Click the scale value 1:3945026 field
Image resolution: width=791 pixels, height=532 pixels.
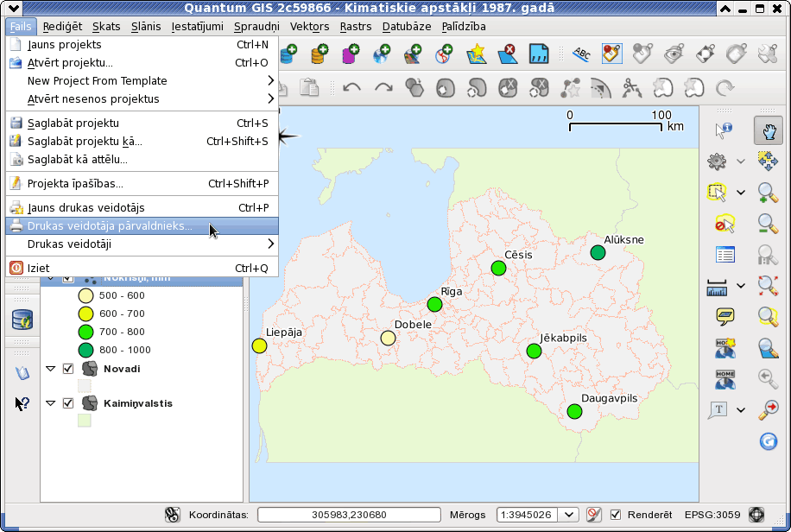click(527, 515)
